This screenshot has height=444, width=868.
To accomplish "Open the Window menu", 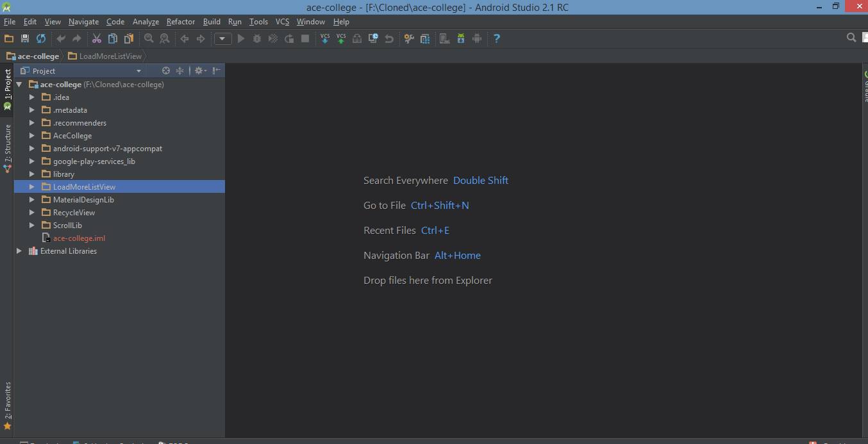I will tap(311, 22).
